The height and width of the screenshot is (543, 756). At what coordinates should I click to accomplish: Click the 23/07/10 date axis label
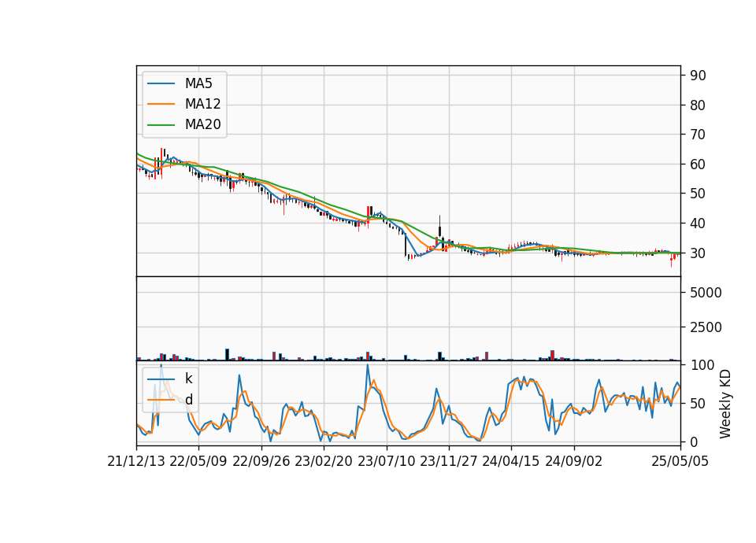[386, 461]
